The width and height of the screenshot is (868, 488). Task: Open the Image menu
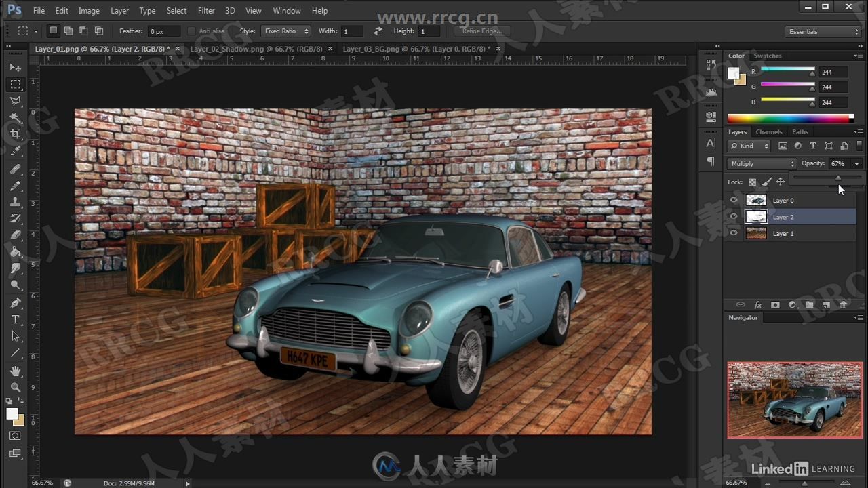(89, 11)
